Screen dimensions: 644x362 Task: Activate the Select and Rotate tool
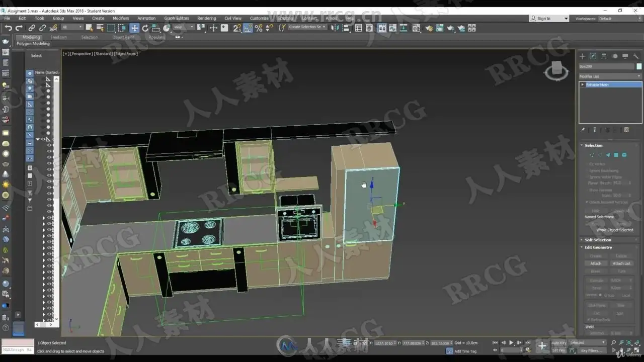145,28
